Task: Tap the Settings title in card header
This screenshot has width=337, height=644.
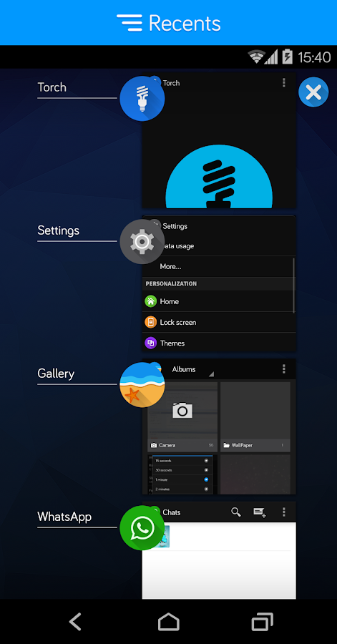Action: (175, 226)
